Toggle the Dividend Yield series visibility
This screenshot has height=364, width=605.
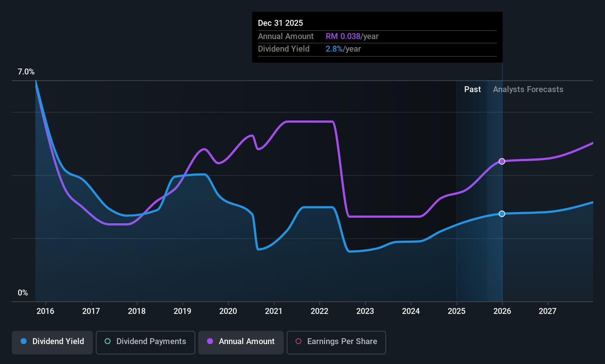[52, 342]
